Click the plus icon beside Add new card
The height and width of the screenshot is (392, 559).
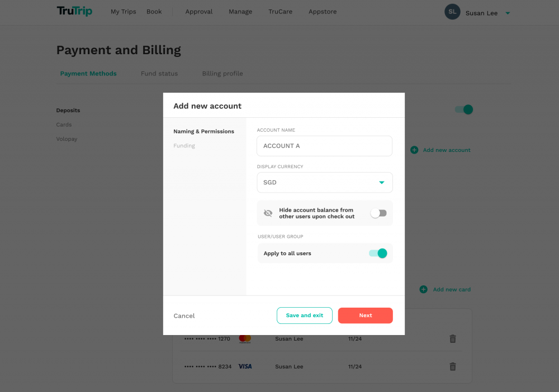tap(423, 289)
